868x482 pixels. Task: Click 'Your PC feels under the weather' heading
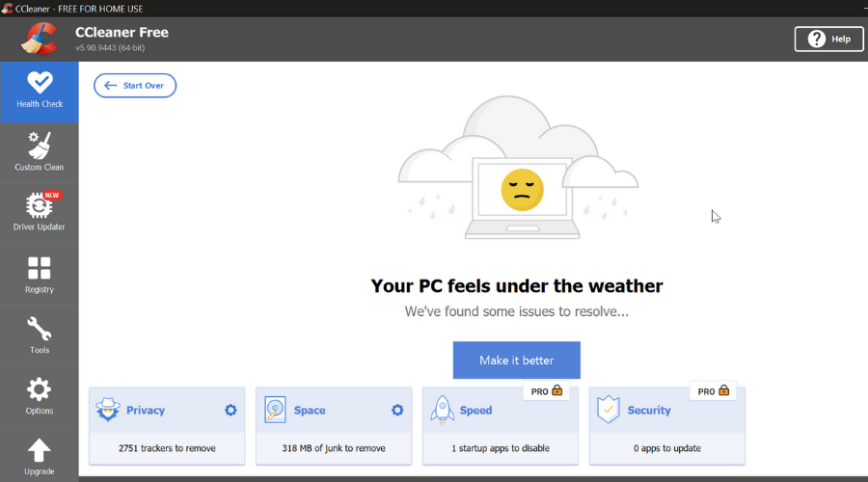[x=517, y=286]
